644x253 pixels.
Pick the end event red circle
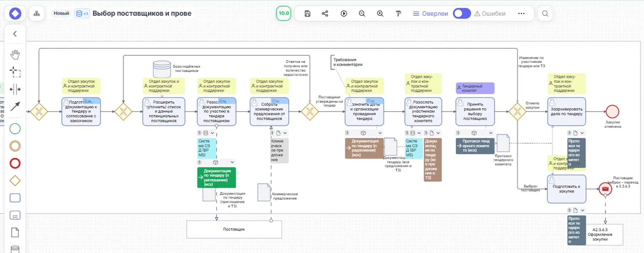[x=15, y=163]
